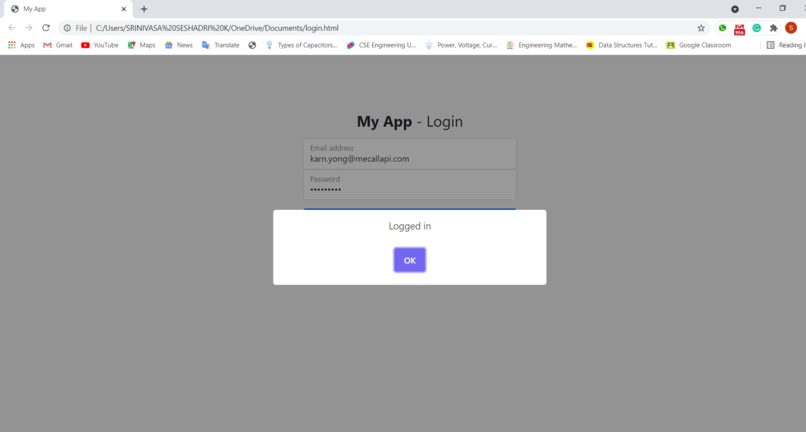Viewport: 806px width, 432px height.
Task: Open Engineering Mathe... bookmark
Action: pyautogui.click(x=541, y=45)
